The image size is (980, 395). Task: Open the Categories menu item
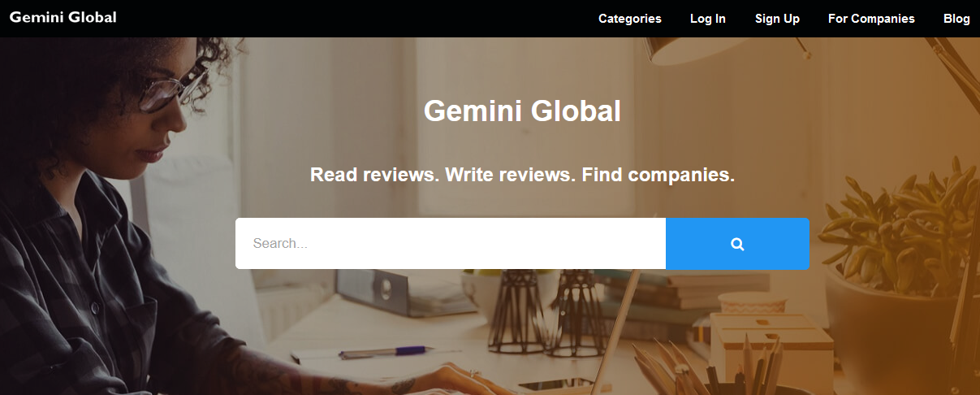click(630, 19)
